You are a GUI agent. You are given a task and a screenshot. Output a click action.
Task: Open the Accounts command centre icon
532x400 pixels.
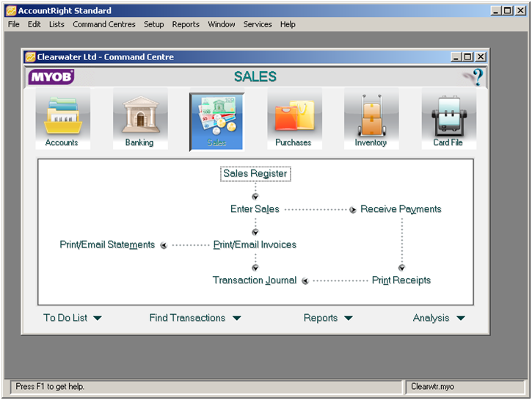point(63,119)
